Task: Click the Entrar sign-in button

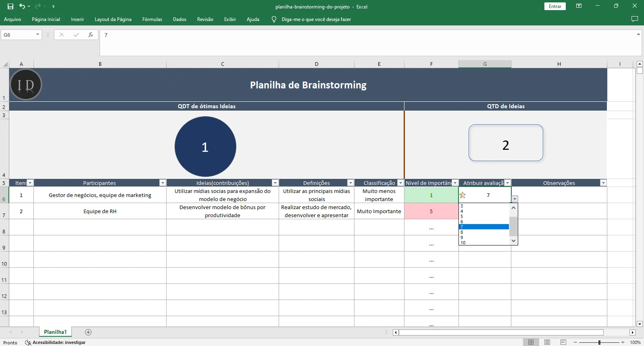Action: [555, 6]
